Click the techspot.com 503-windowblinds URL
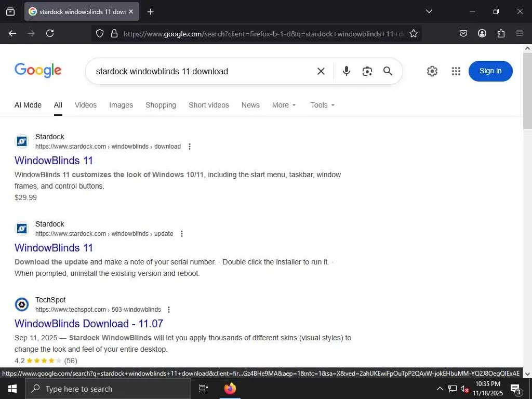The width and height of the screenshot is (532, 399). (x=98, y=310)
